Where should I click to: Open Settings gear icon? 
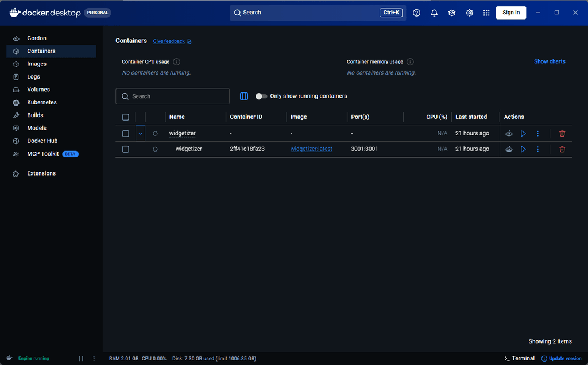469,13
